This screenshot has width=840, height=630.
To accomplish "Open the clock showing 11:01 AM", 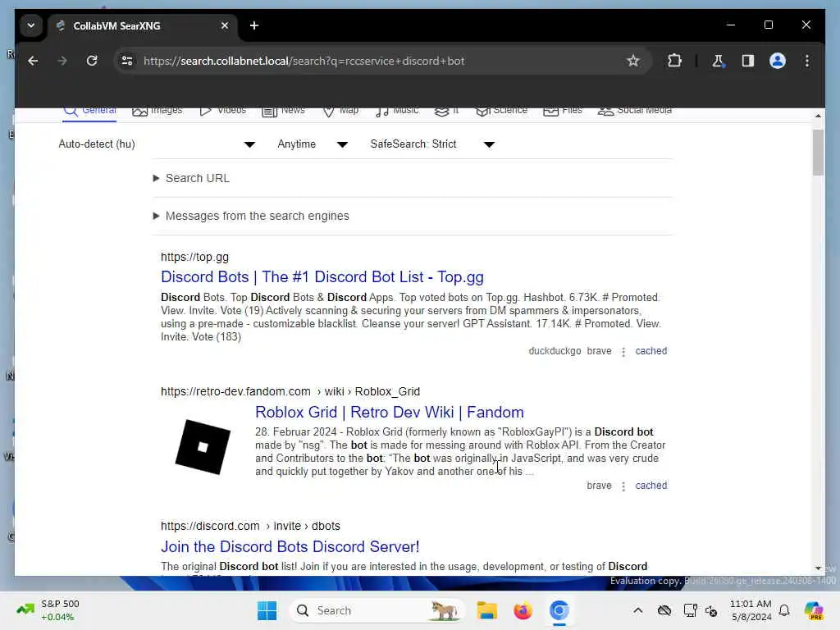I will coord(751,610).
